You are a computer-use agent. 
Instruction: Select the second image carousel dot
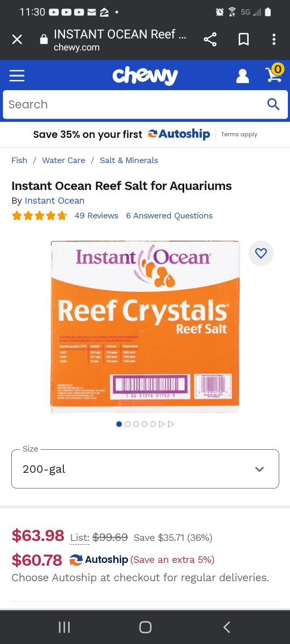(128, 424)
